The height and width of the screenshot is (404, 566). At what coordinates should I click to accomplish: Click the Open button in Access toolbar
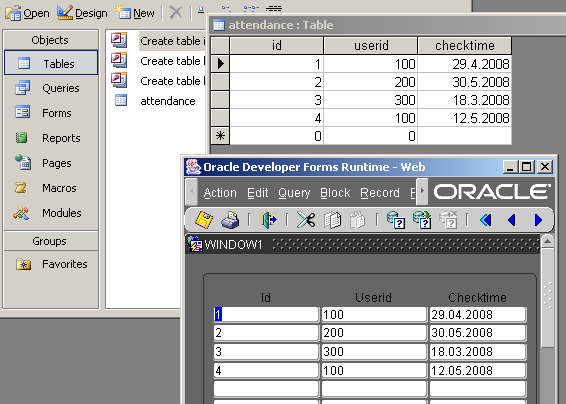click(27, 13)
